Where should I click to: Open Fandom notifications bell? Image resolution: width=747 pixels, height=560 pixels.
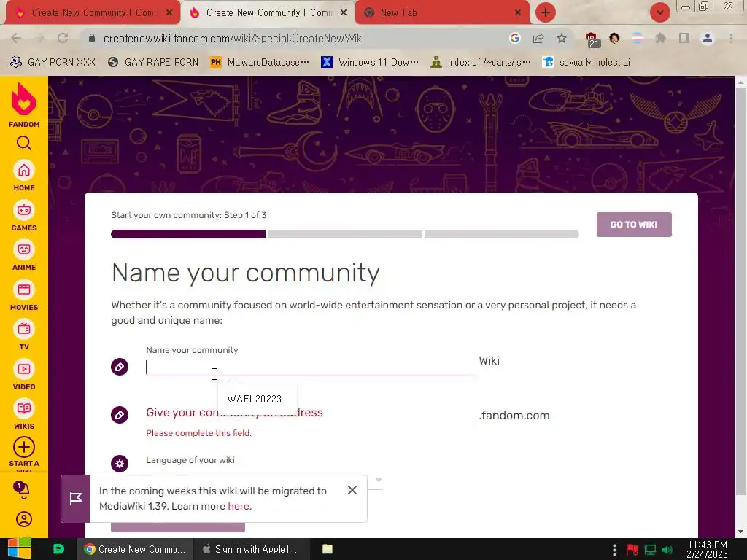[x=22, y=489]
